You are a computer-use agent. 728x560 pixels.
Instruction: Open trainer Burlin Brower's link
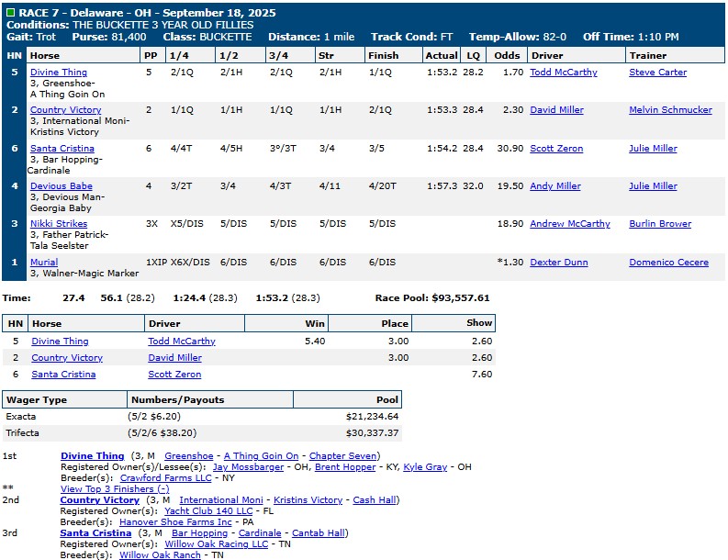[x=661, y=224]
